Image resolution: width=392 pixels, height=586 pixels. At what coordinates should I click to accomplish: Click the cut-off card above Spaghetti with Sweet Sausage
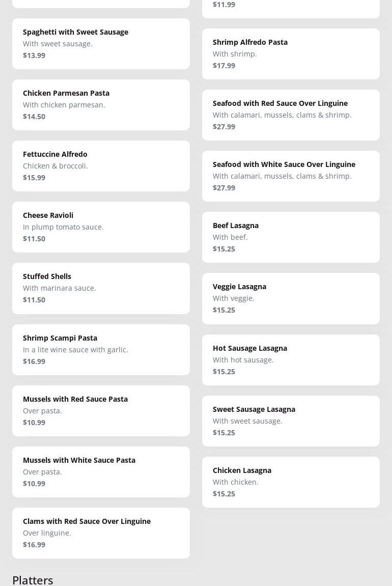101,3
